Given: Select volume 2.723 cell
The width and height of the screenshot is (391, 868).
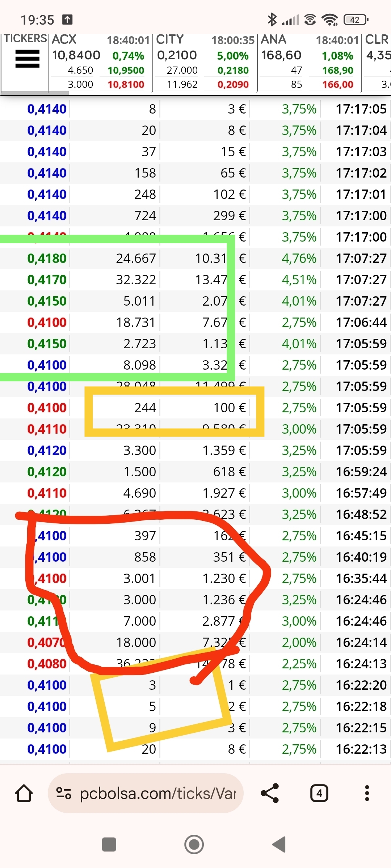Looking at the screenshot, I should pos(139,344).
